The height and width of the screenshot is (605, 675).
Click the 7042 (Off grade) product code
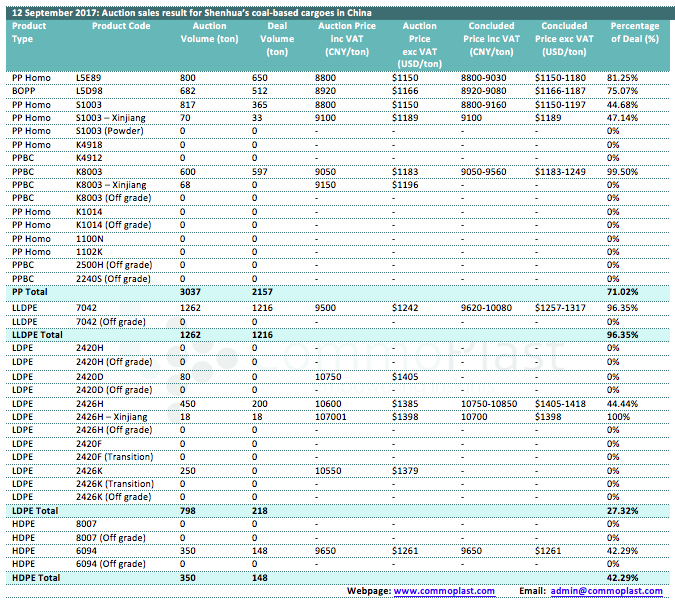click(113, 320)
